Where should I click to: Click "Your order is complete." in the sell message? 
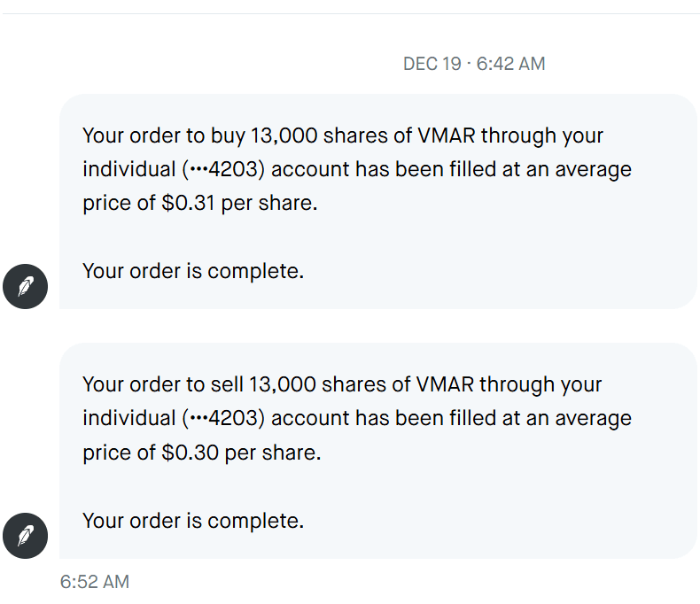pyautogui.click(x=193, y=521)
